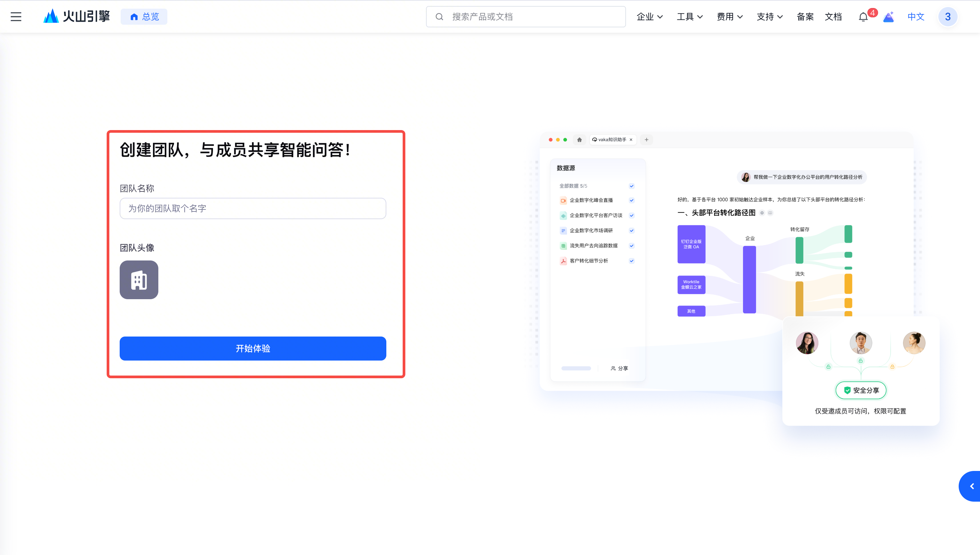Click the Worktile 金蝶云之家 block
Screen dimensions: 980x555
(691, 285)
